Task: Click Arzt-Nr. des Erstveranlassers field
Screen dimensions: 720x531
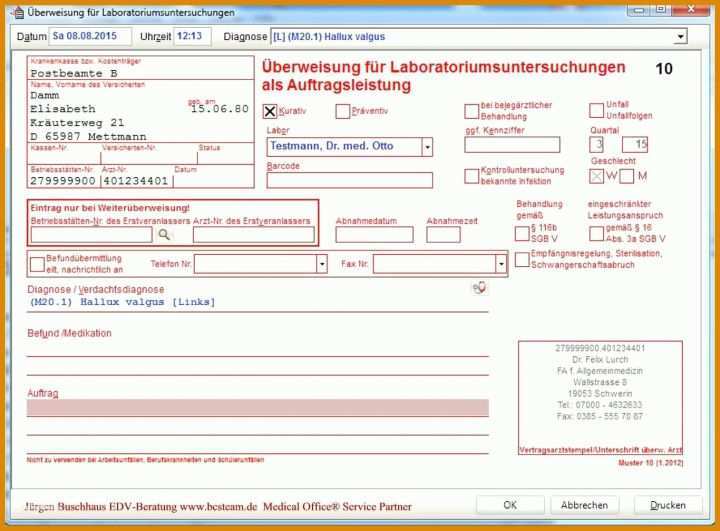Action: tap(254, 235)
